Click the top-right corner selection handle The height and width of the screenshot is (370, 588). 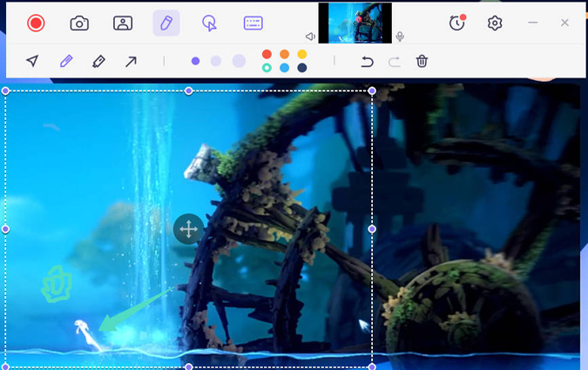(372, 91)
